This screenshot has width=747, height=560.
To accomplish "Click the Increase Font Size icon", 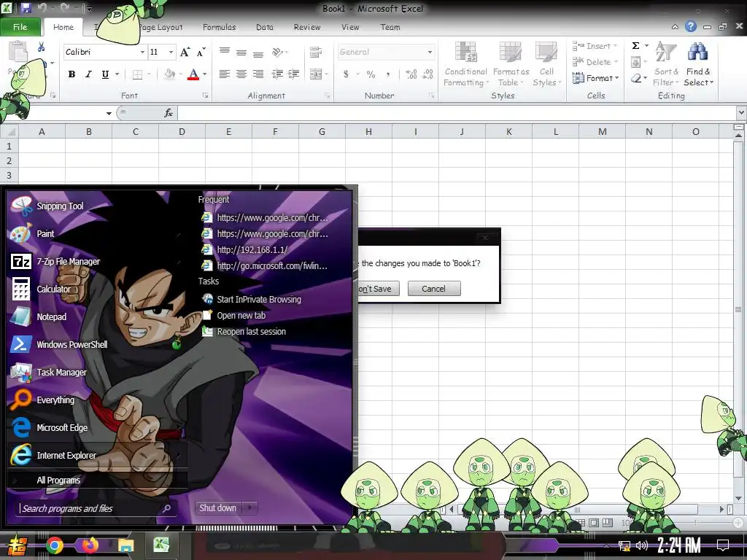I will 185,52.
